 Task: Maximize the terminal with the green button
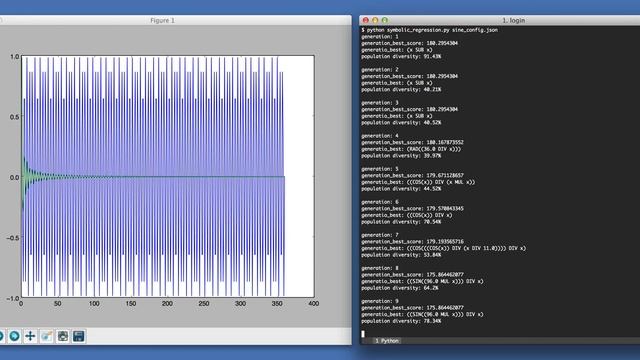pyautogui.click(x=384, y=20)
